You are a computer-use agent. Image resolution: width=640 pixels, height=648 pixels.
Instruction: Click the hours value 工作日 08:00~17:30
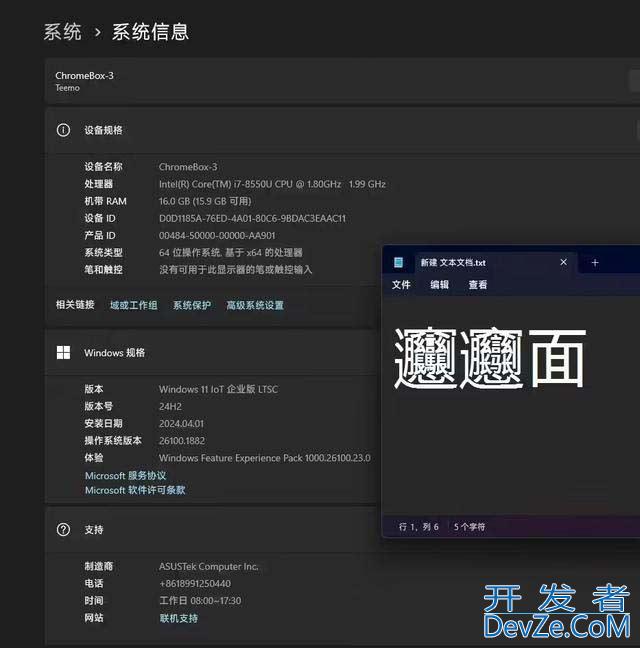pyautogui.click(x=200, y=600)
